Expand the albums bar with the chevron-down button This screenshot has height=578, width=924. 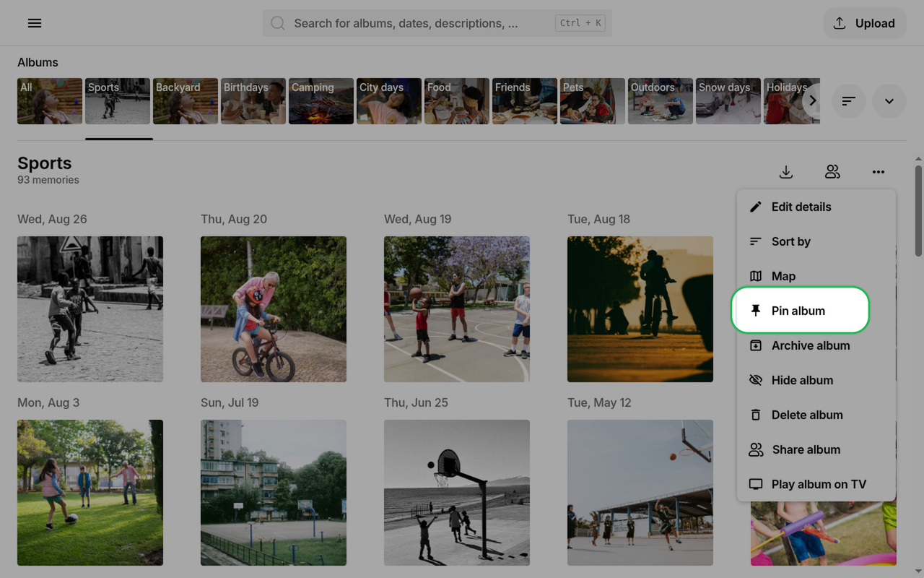click(x=889, y=101)
